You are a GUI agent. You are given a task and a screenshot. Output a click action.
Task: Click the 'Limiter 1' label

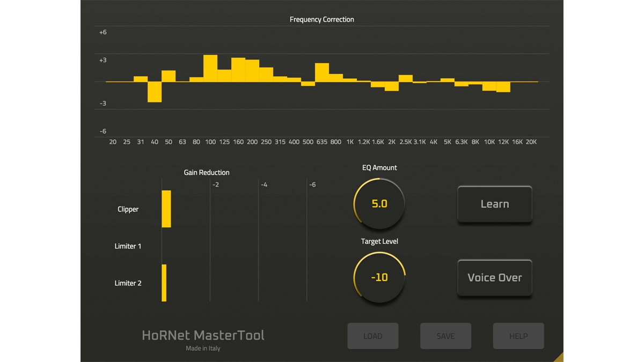pos(128,246)
